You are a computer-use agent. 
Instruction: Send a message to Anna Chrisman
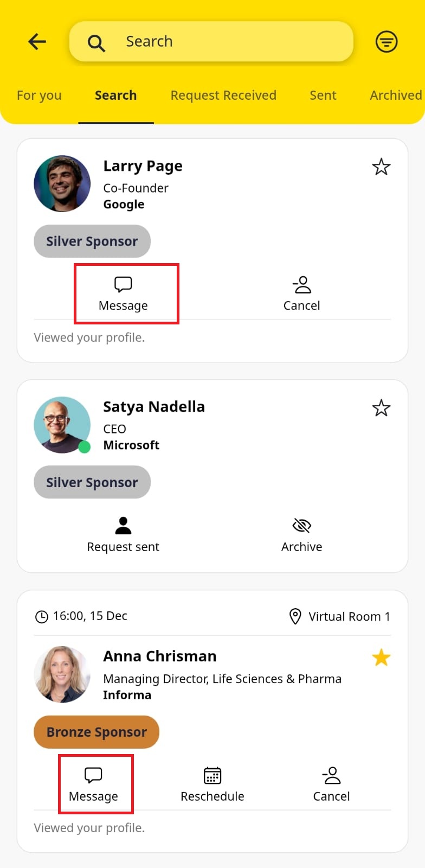tap(93, 784)
